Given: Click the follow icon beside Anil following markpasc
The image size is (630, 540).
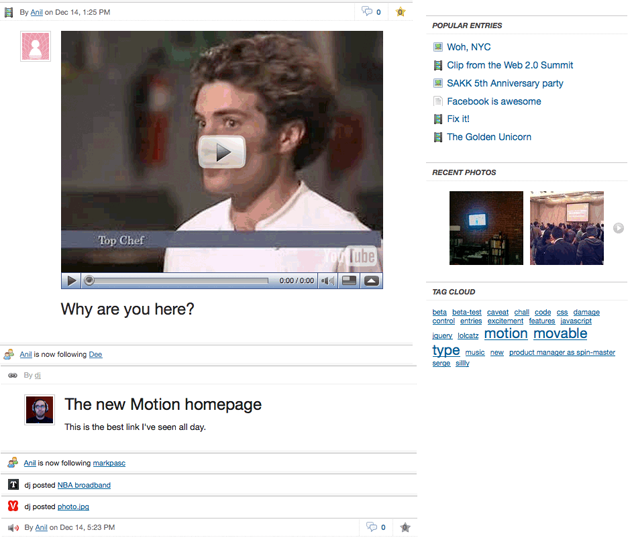Looking at the screenshot, I should pyautogui.click(x=13, y=462).
